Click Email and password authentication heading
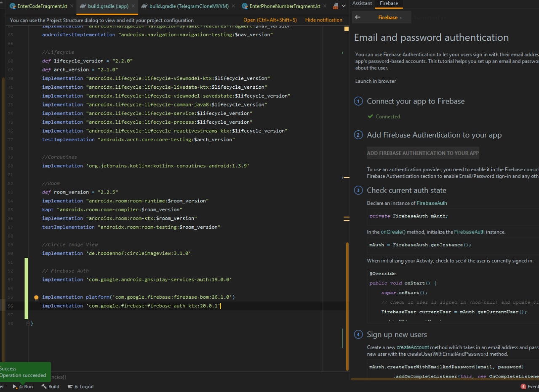 pyautogui.click(x=431, y=37)
